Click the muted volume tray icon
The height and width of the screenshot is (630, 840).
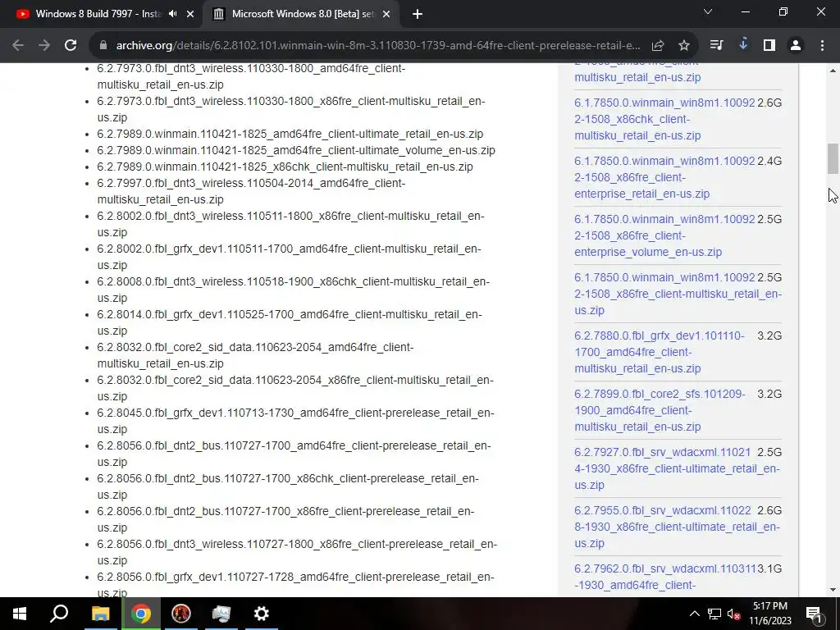pyautogui.click(x=733, y=614)
